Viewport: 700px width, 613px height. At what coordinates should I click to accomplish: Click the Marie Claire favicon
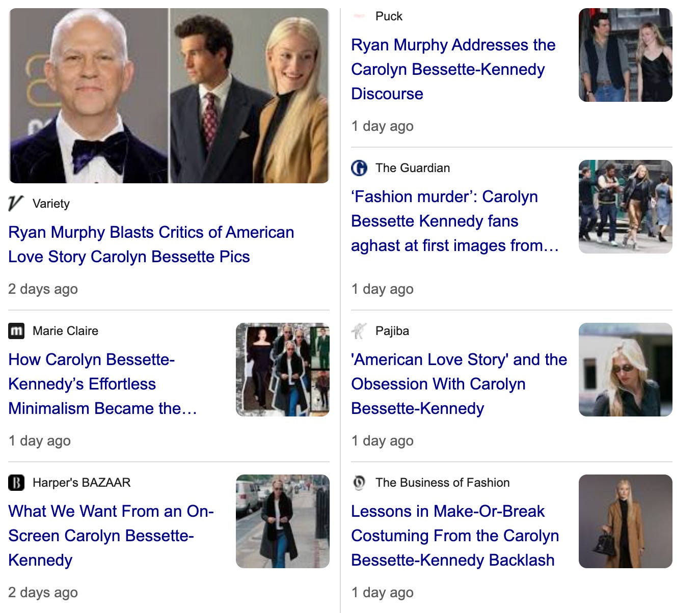pyautogui.click(x=16, y=331)
